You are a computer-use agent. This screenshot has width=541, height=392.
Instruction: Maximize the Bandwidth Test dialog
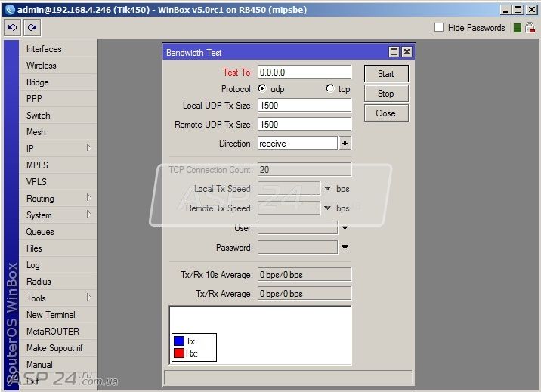click(x=394, y=52)
